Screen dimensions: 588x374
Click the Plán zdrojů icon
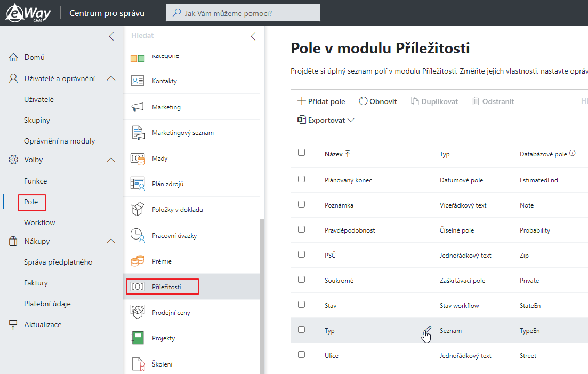138,184
